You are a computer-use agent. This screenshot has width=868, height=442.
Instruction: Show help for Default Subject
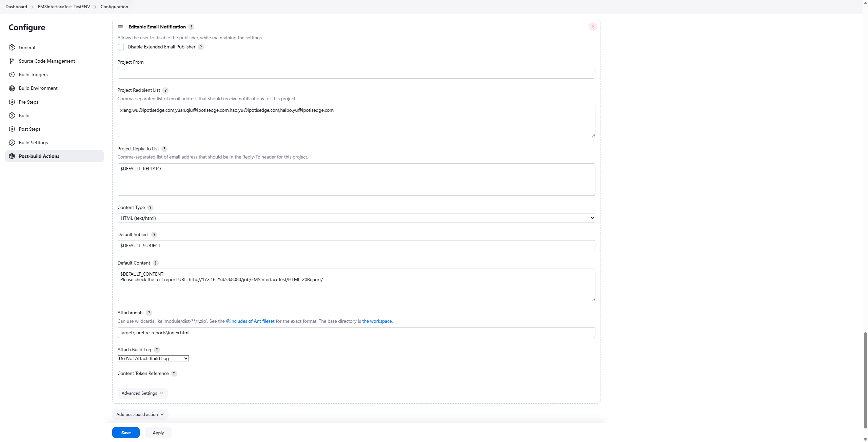[x=154, y=235]
